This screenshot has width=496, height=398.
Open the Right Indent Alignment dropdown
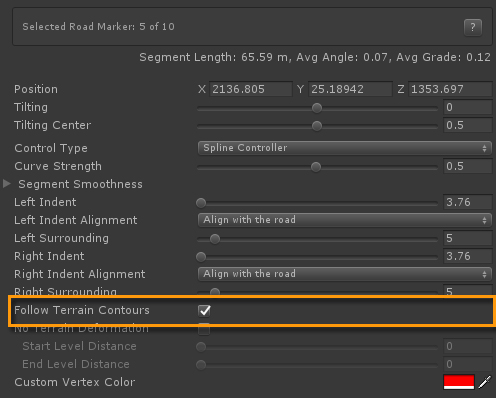coord(345,274)
